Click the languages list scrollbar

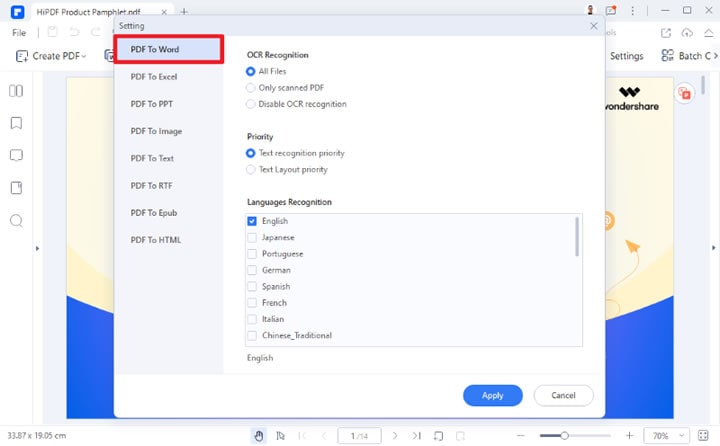(x=577, y=237)
